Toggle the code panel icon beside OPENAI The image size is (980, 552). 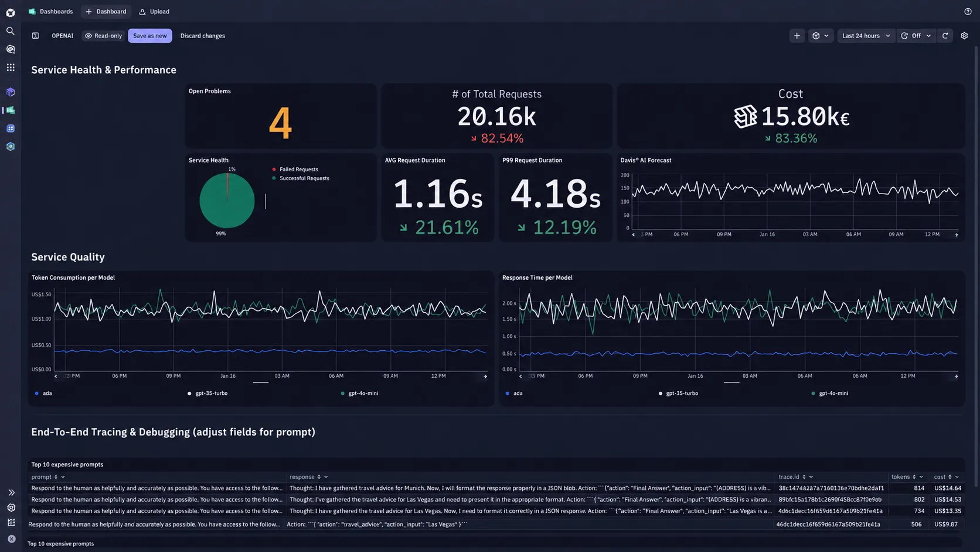[36, 36]
